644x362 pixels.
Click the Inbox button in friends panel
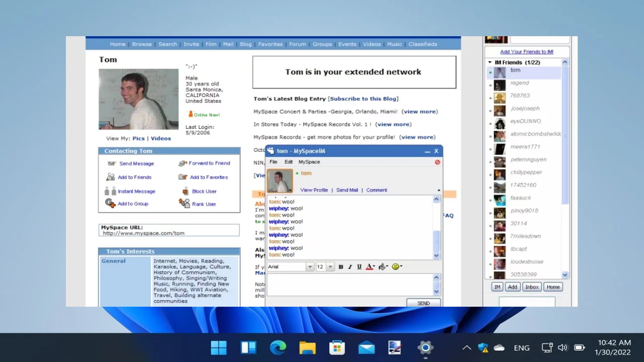click(532, 287)
